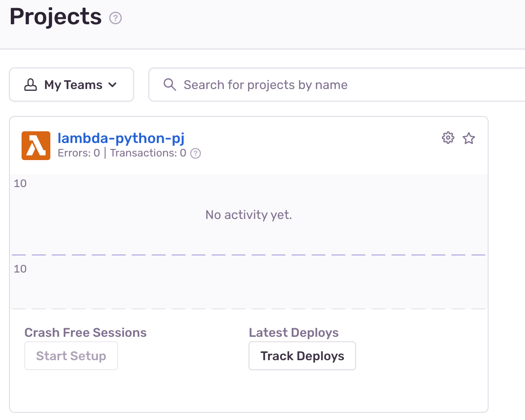Viewport: 525px width, 420px height.
Task: Click the Start Setup button
Action: click(71, 356)
